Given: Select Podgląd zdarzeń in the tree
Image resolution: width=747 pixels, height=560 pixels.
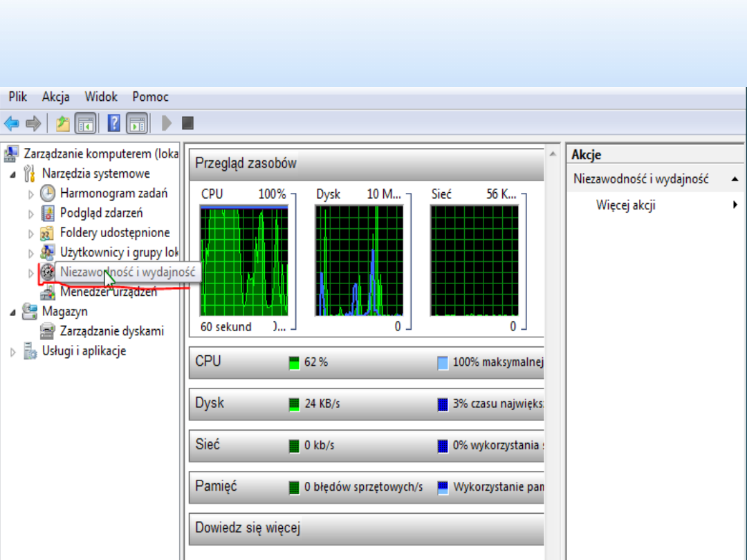Looking at the screenshot, I should click(101, 213).
